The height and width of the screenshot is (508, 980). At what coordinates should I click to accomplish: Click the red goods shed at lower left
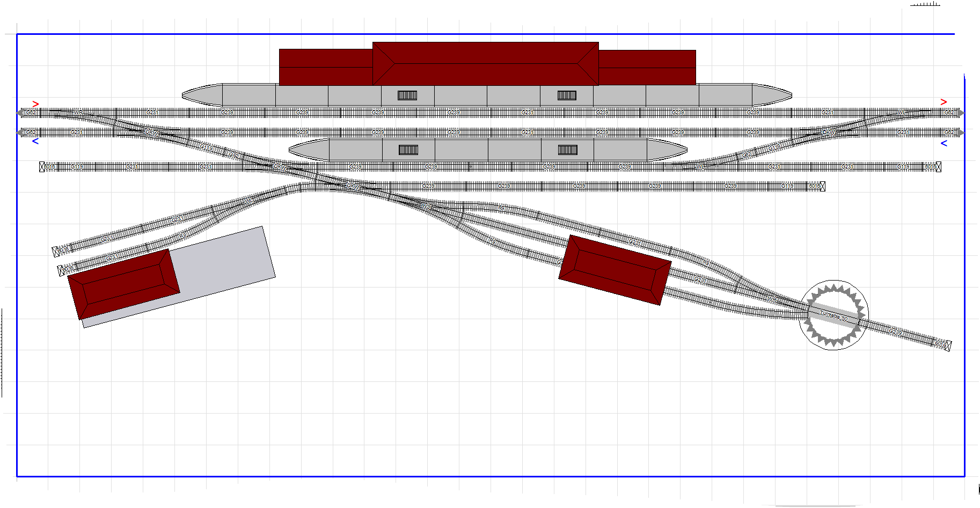click(x=123, y=284)
